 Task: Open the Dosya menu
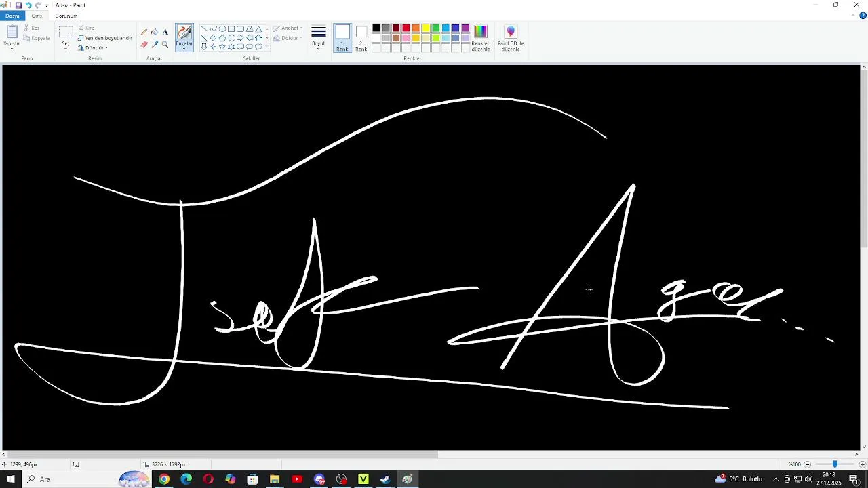pyautogui.click(x=12, y=16)
